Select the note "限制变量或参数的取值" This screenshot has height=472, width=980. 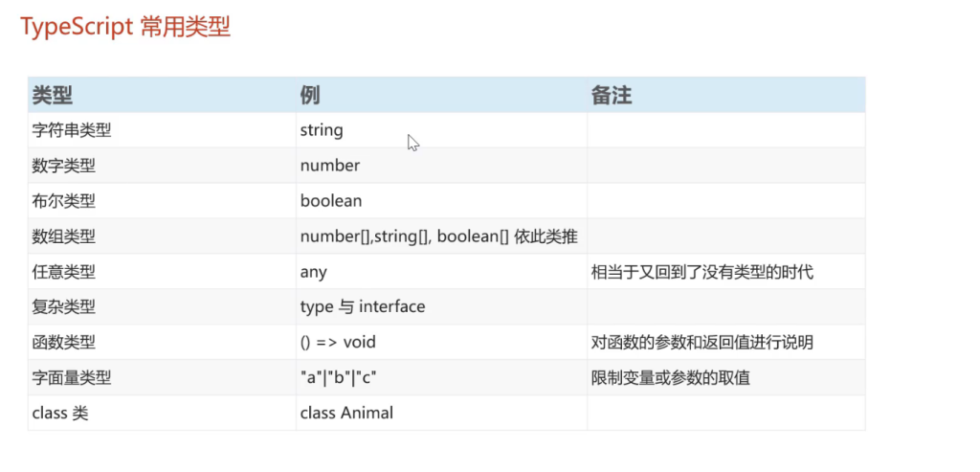pos(671,378)
